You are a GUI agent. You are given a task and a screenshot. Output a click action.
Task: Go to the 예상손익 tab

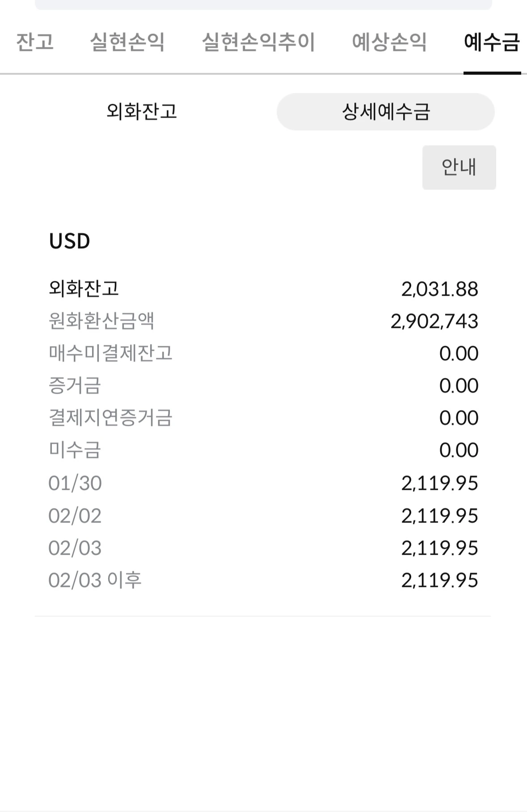point(389,42)
